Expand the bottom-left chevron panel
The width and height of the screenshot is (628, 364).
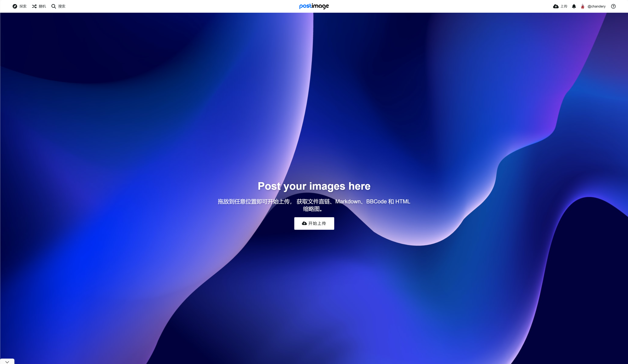click(7, 362)
